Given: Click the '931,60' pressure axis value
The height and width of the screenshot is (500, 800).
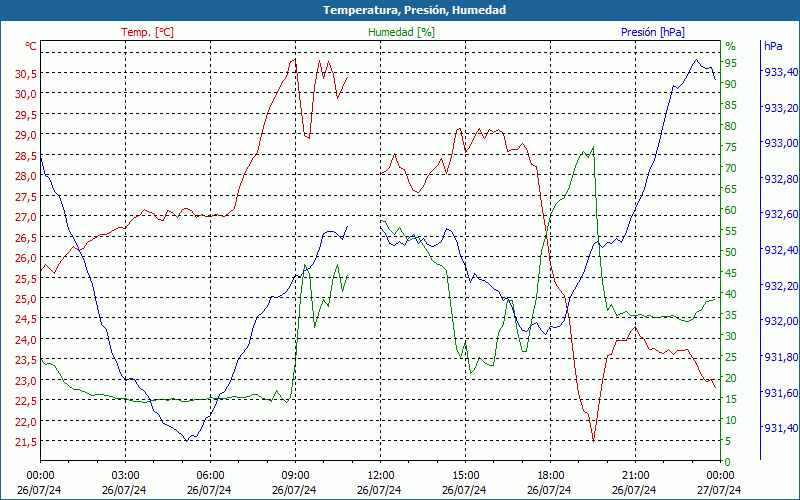Looking at the screenshot, I should coord(781,392).
